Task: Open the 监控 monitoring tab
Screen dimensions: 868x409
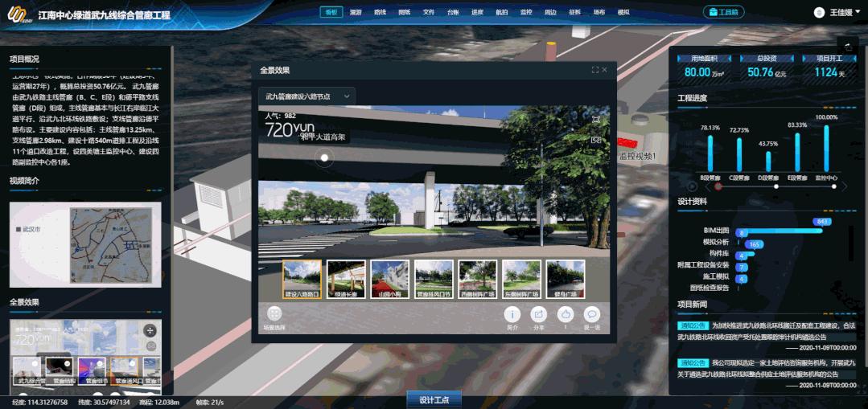Action: pos(526,12)
